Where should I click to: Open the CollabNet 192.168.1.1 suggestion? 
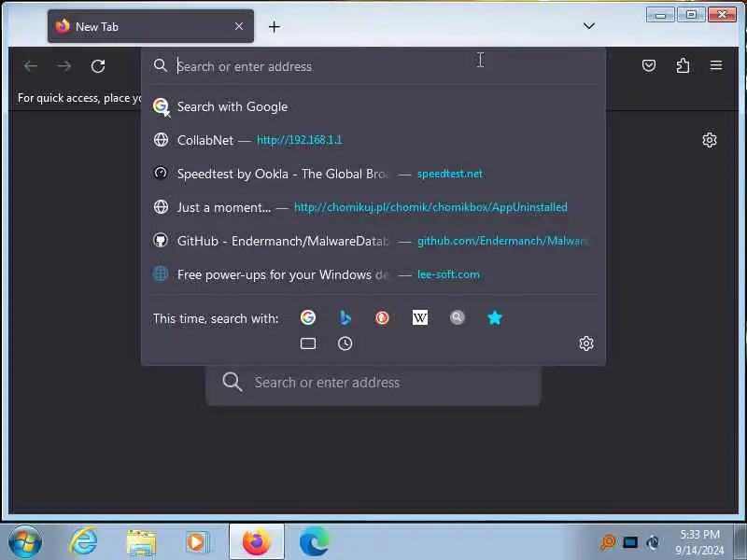point(373,140)
